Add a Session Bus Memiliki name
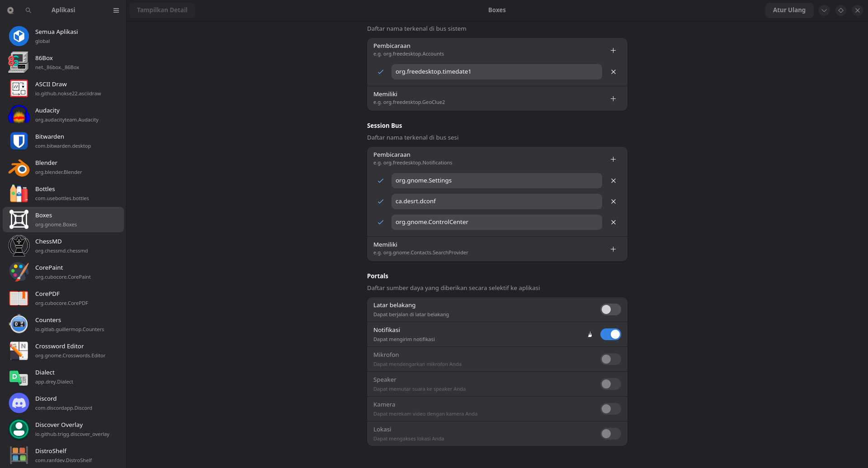The width and height of the screenshot is (868, 468). point(613,249)
